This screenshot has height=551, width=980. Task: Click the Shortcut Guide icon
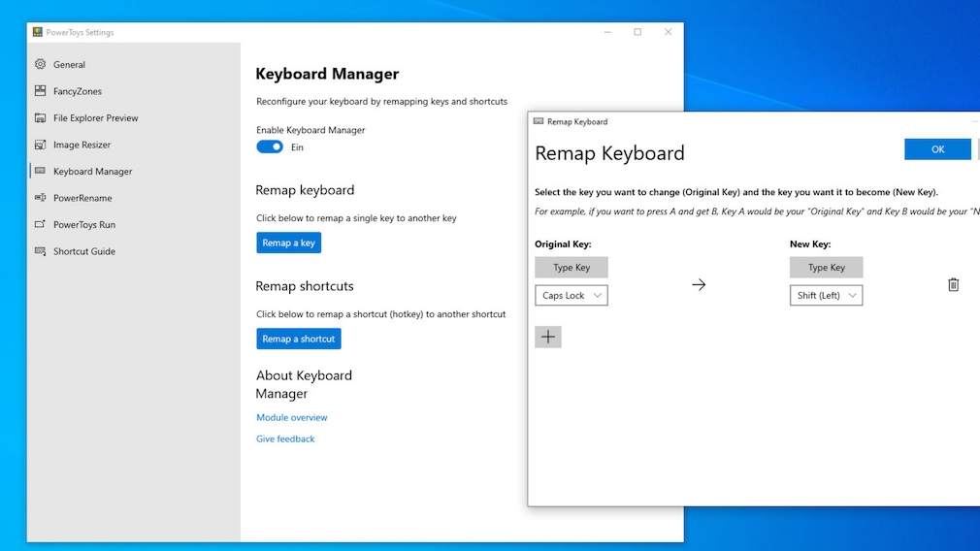41,251
